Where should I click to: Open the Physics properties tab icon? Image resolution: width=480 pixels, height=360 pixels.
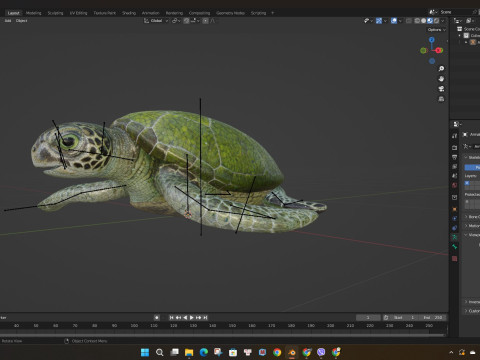click(x=454, y=218)
